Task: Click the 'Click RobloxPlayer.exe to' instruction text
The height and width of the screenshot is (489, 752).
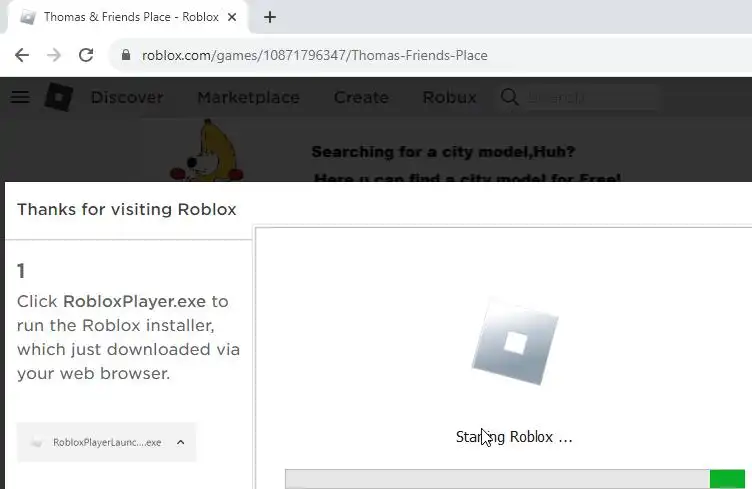Action: tap(122, 302)
